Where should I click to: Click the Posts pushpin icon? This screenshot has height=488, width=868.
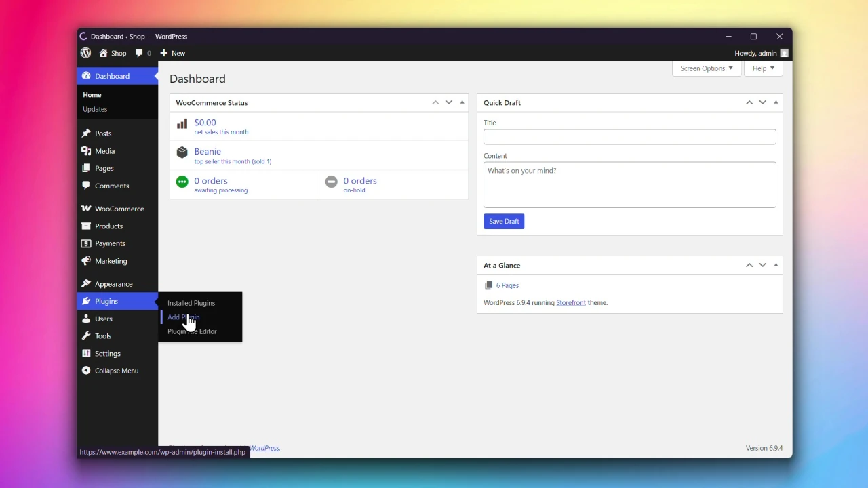(86, 134)
